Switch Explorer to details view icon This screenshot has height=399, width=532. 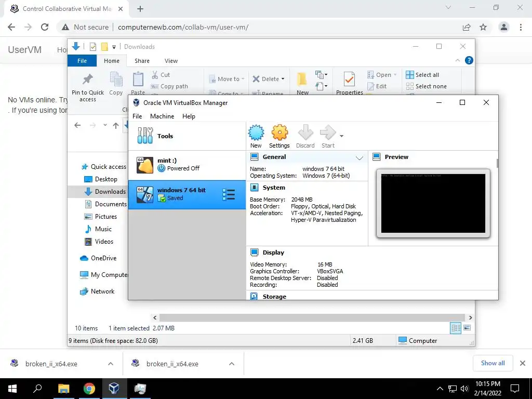[456, 328]
